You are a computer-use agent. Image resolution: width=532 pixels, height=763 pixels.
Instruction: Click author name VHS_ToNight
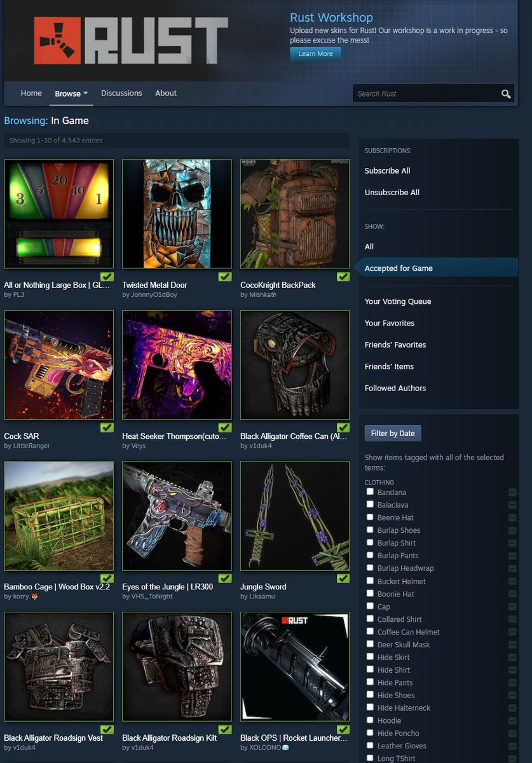[x=153, y=596]
